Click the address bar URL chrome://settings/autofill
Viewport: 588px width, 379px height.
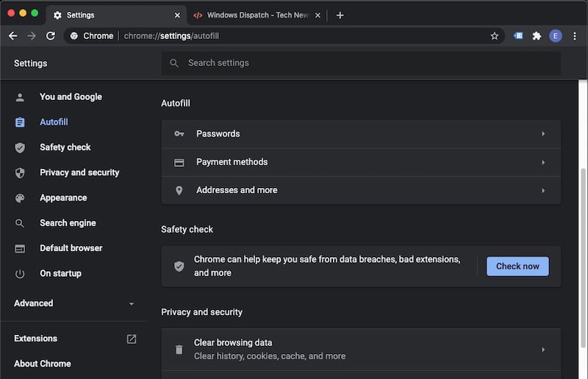[171, 36]
